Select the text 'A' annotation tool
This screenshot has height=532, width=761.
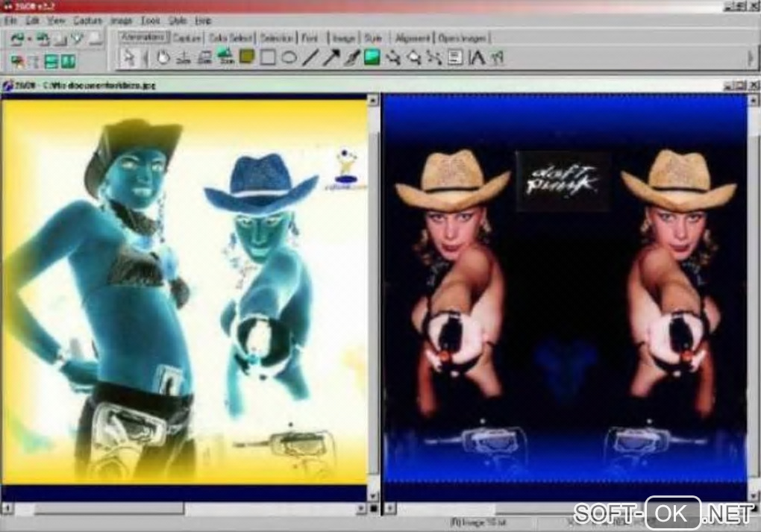tap(477, 57)
